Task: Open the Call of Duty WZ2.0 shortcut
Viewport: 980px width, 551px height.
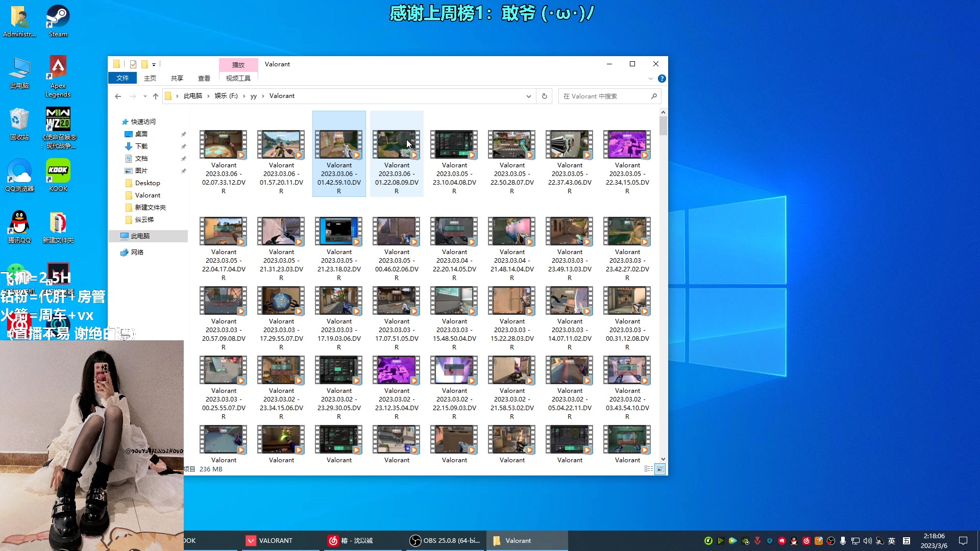Action: pos(58,128)
